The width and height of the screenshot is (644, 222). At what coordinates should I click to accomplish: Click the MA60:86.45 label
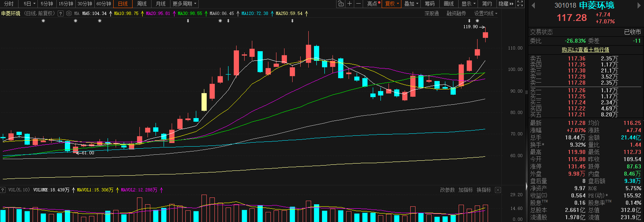pos(221,13)
